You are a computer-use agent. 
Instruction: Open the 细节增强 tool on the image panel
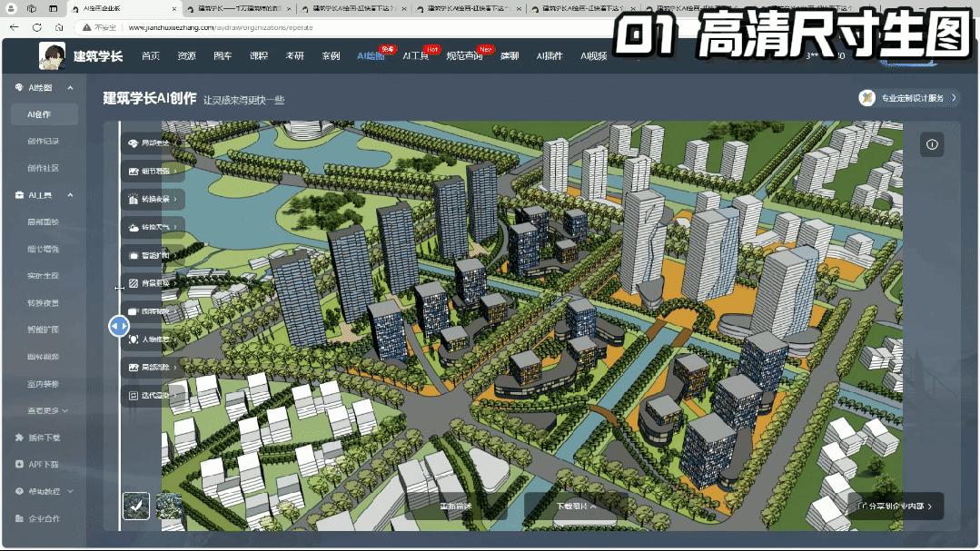(153, 172)
